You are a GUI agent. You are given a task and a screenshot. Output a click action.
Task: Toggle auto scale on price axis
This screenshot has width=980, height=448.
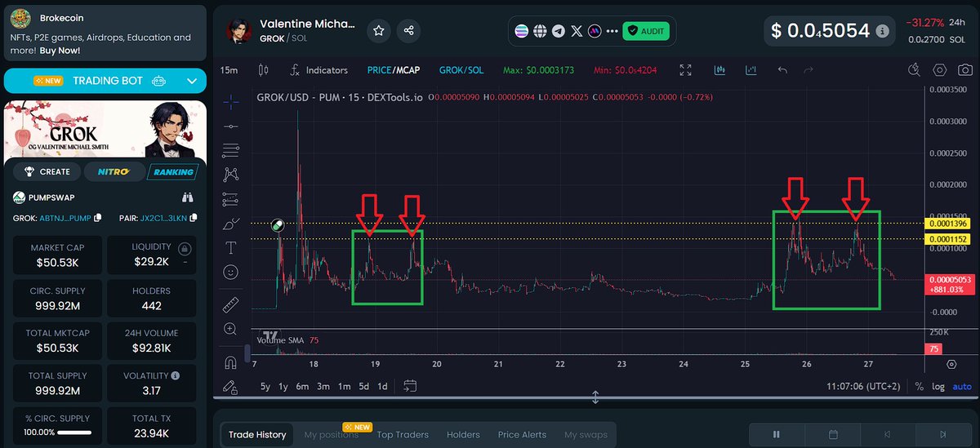(962, 387)
